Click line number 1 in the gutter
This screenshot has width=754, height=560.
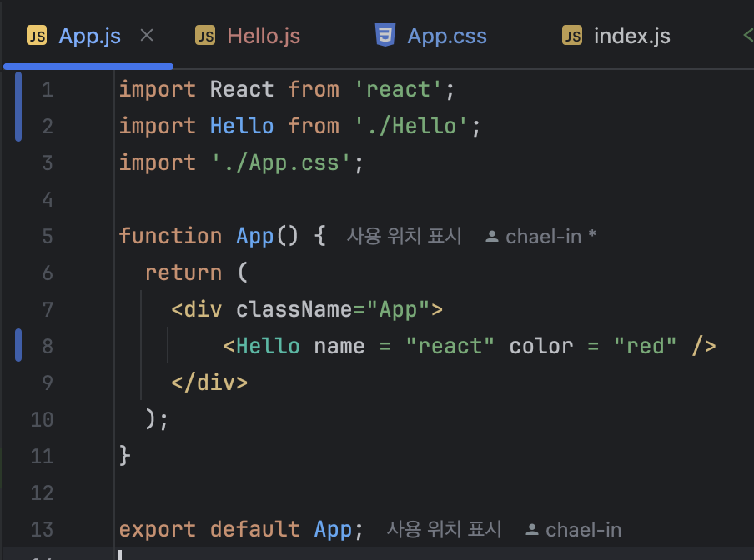pos(47,90)
